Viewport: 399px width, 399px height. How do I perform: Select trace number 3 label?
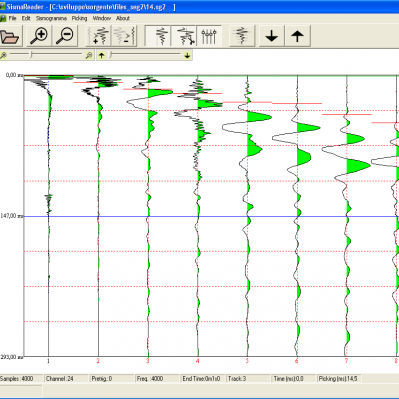pos(148,361)
